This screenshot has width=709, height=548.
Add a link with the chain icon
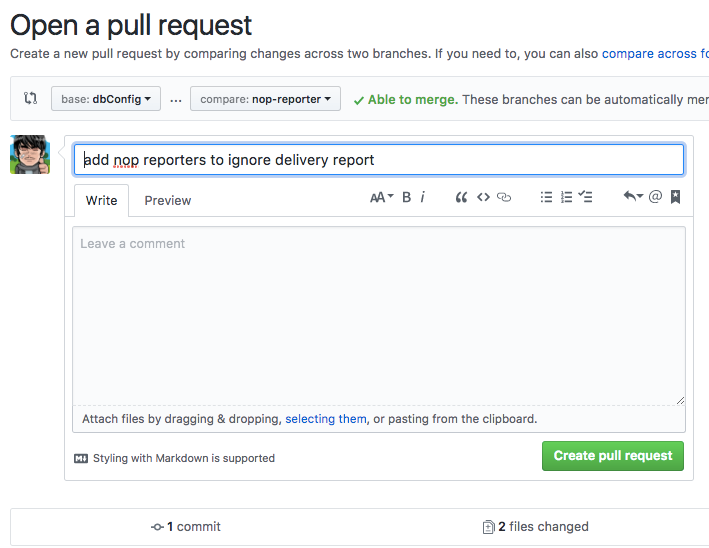[504, 197]
